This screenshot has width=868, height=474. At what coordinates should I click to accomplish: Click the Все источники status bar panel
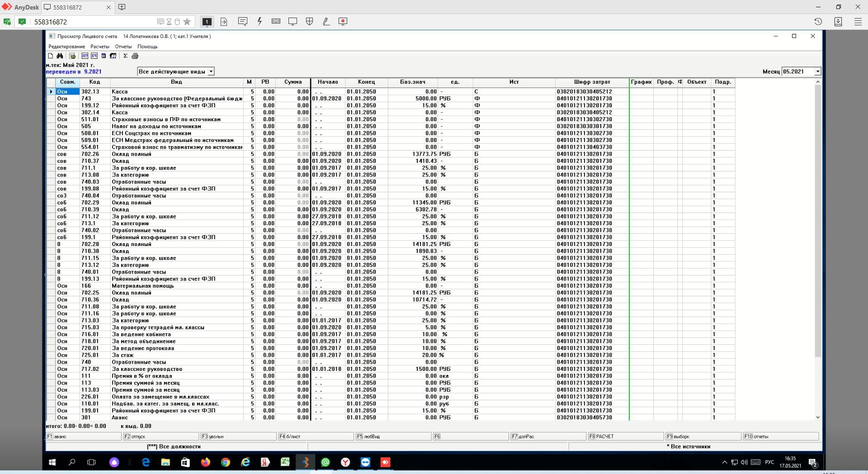coord(694,446)
